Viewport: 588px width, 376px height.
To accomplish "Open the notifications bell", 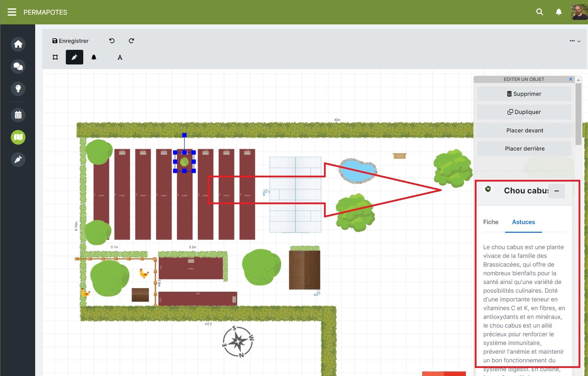I will coord(559,12).
